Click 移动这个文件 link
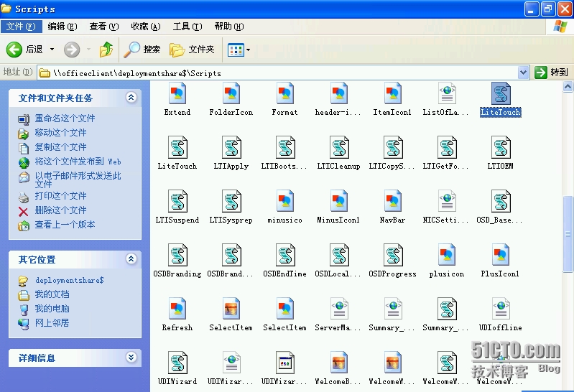 [x=61, y=133]
